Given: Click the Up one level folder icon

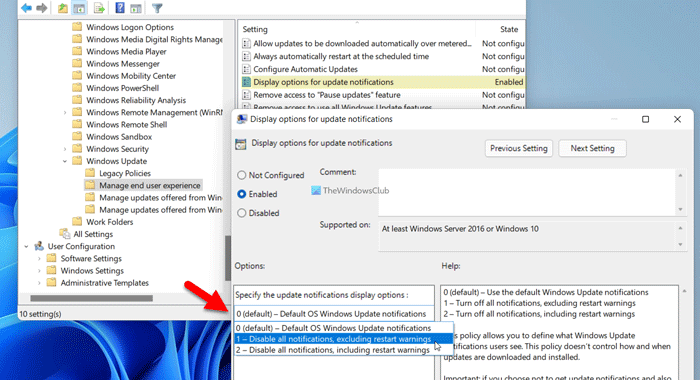Looking at the screenshot, I should point(62,8).
